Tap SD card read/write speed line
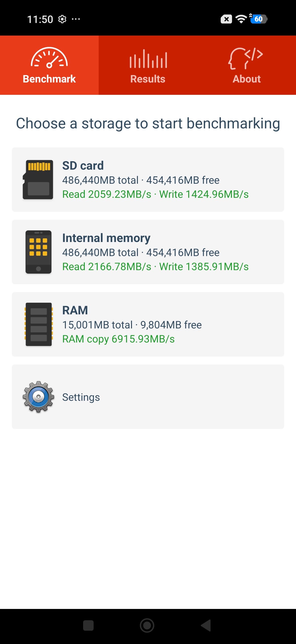Viewport: 296px width, 644px height. coord(155,194)
